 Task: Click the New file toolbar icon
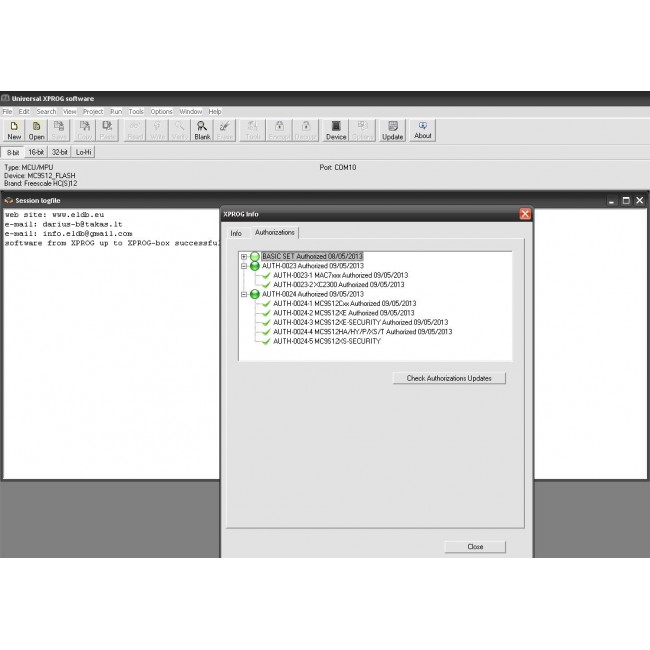pos(14,130)
